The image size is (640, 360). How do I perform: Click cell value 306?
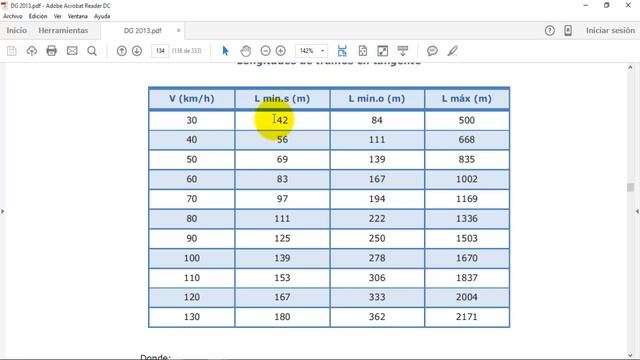[x=377, y=278]
